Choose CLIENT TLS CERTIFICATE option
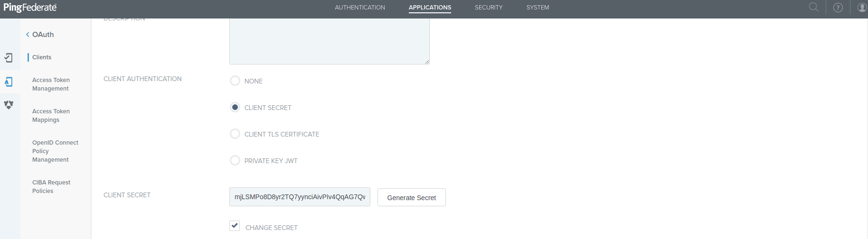868x239 pixels. point(235,134)
